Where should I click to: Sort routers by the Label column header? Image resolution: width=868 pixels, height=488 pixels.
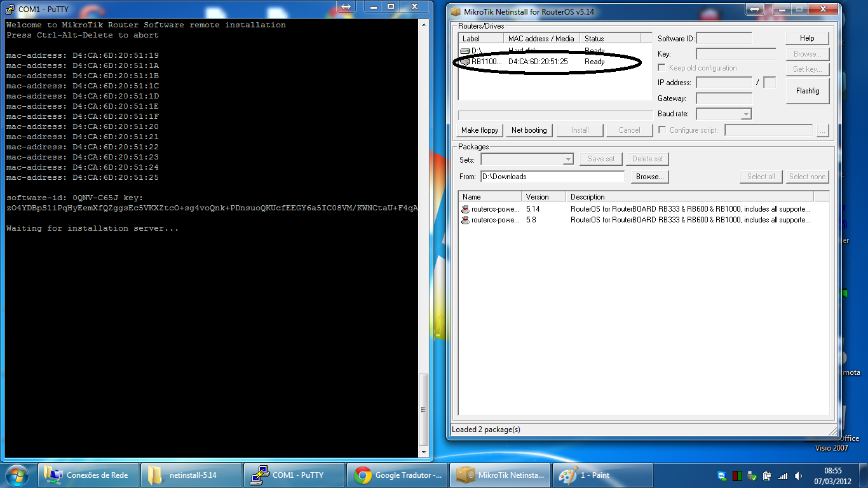click(481, 39)
